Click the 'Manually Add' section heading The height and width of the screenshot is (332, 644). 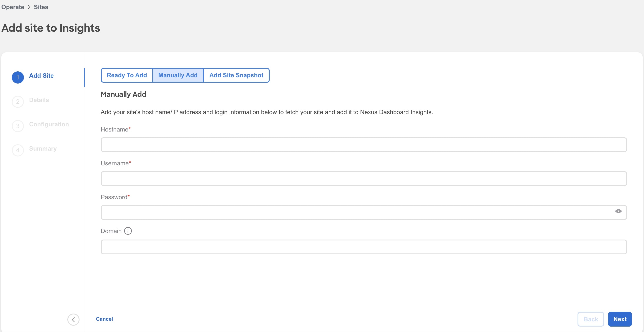(x=123, y=94)
